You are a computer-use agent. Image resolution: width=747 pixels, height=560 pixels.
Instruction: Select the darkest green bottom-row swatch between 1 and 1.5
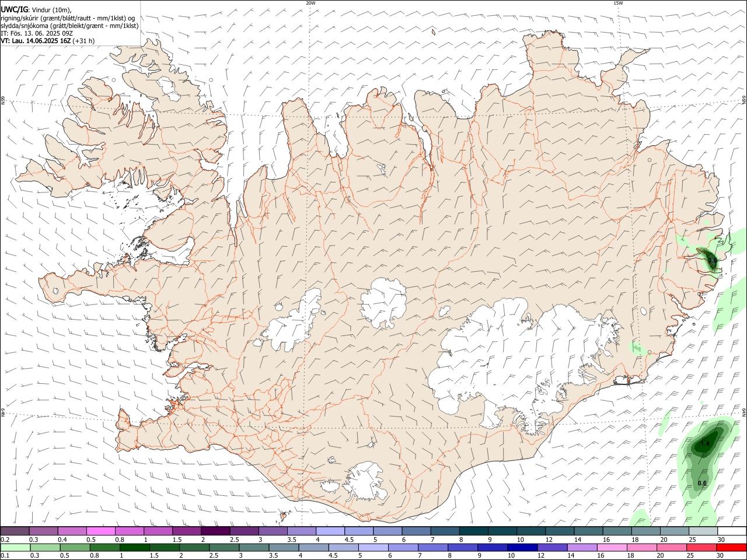coord(134,548)
